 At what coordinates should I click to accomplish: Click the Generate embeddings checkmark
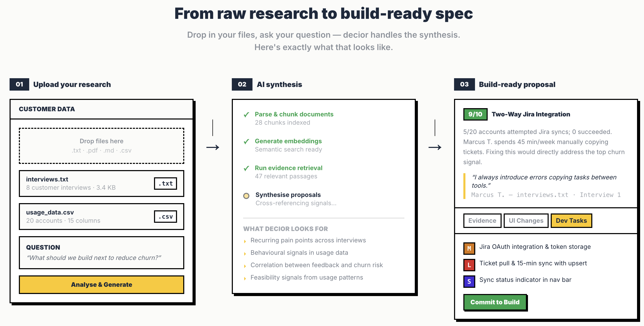(246, 141)
